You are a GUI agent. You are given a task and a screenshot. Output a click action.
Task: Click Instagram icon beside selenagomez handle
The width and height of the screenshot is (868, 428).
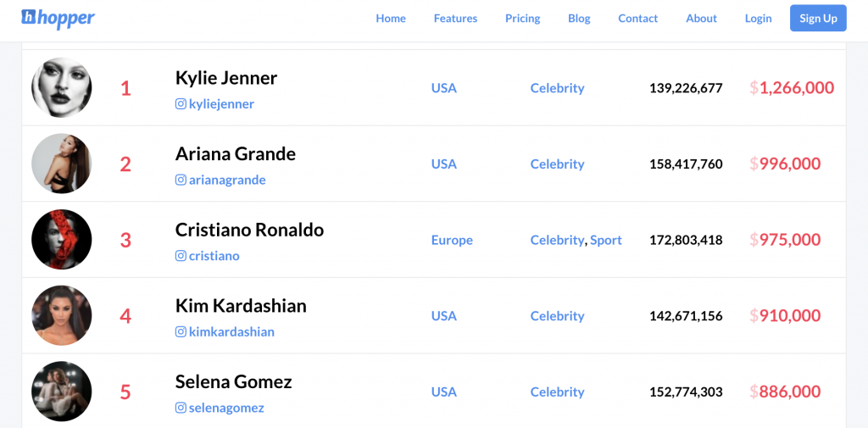(x=181, y=408)
